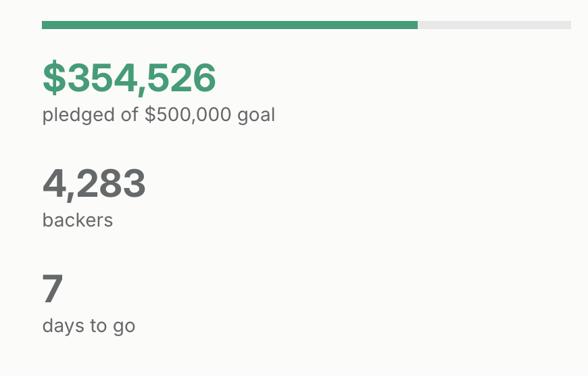
Task: Click the "backers" label
Action: pos(78,220)
